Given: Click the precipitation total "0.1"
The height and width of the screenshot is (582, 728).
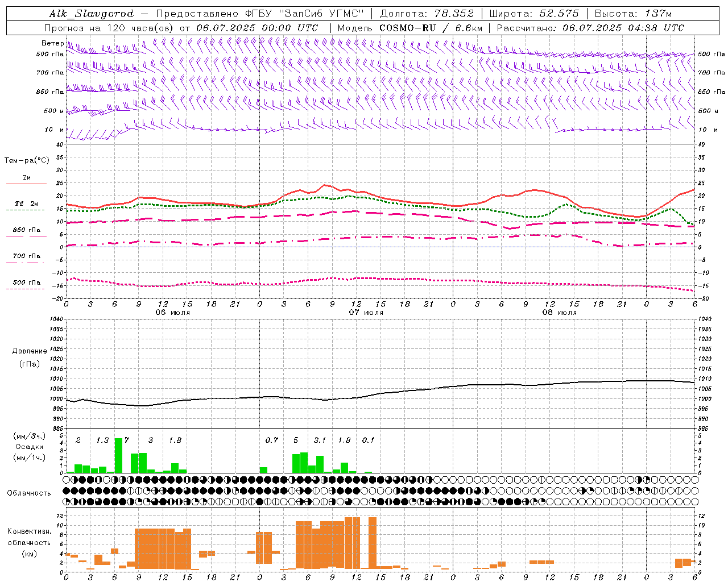Looking at the screenshot, I should tap(369, 440).
